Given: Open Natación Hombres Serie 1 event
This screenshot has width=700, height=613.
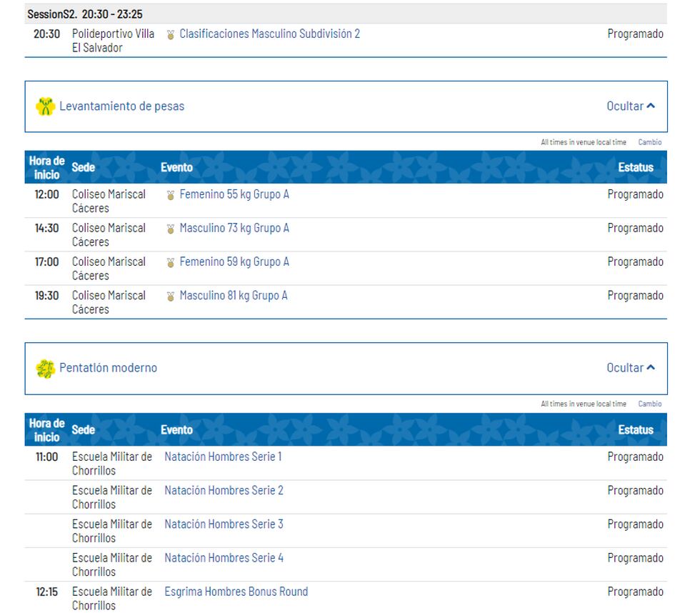Looking at the screenshot, I should click(223, 457).
